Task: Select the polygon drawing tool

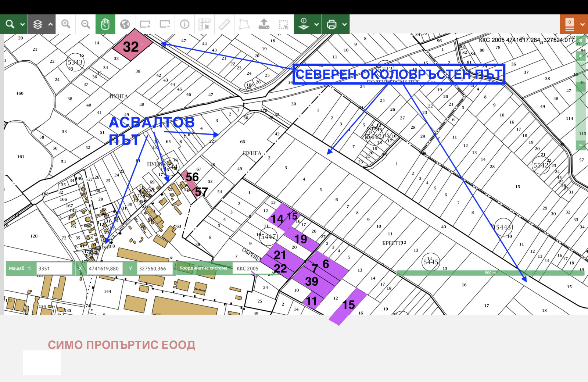Action: [244, 24]
